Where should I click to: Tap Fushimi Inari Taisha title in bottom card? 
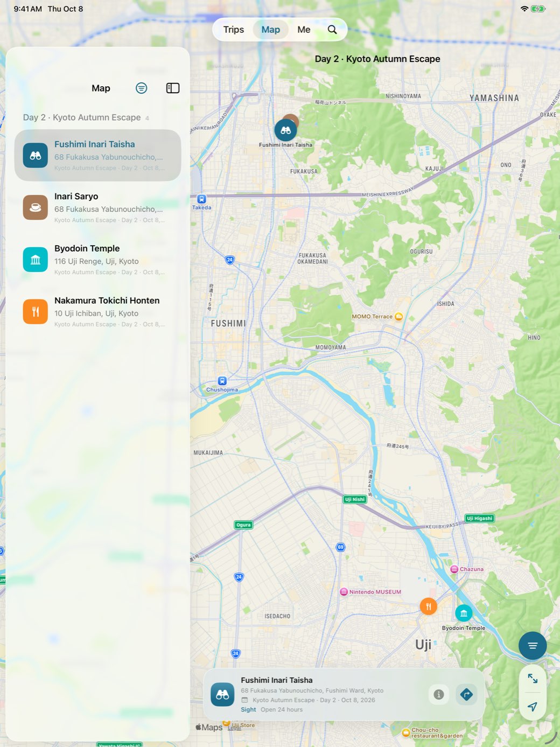click(277, 680)
